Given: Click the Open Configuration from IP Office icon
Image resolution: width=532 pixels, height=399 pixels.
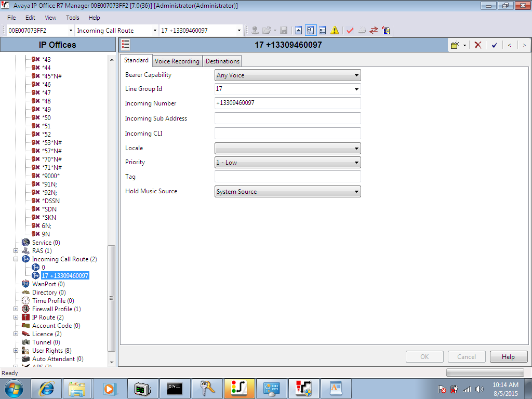Looking at the screenshot, I should point(255,31).
